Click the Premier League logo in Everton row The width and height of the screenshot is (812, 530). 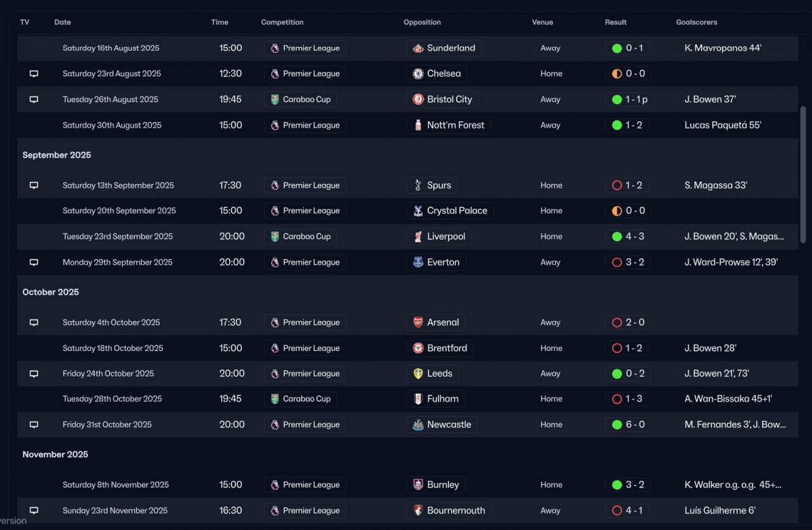point(275,262)
